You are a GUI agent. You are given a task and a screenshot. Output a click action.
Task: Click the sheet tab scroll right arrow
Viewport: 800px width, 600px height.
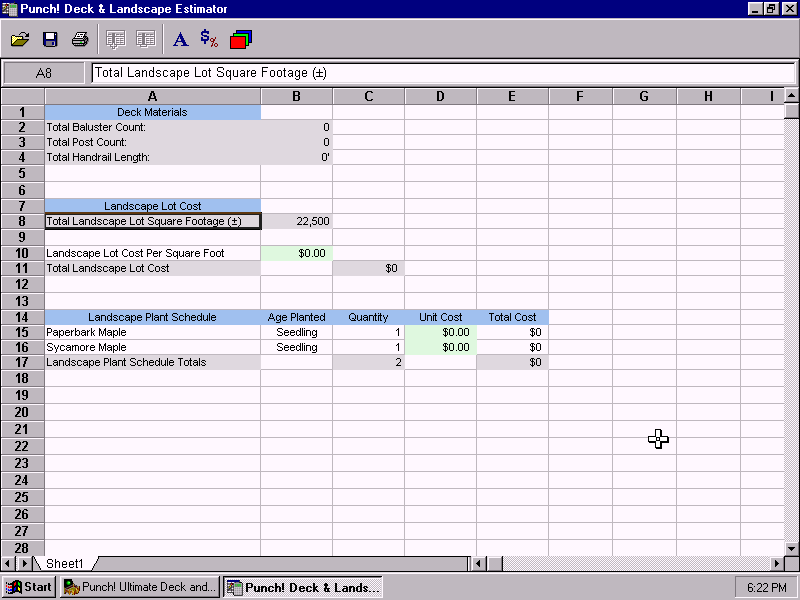24,564
